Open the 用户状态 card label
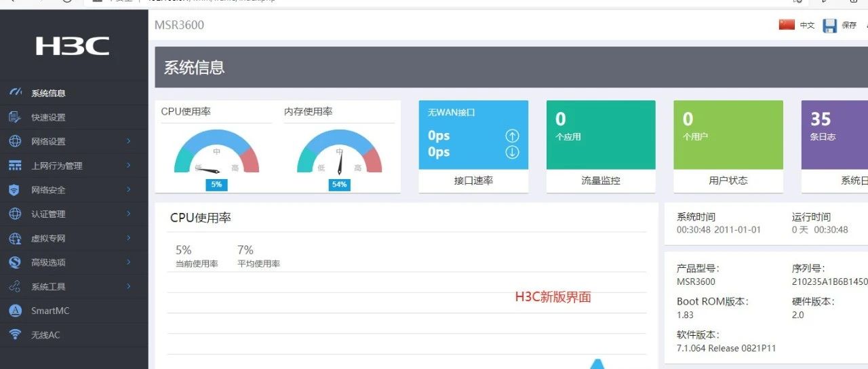Screen dimensions: 868x369 click(x=728, y=180)
